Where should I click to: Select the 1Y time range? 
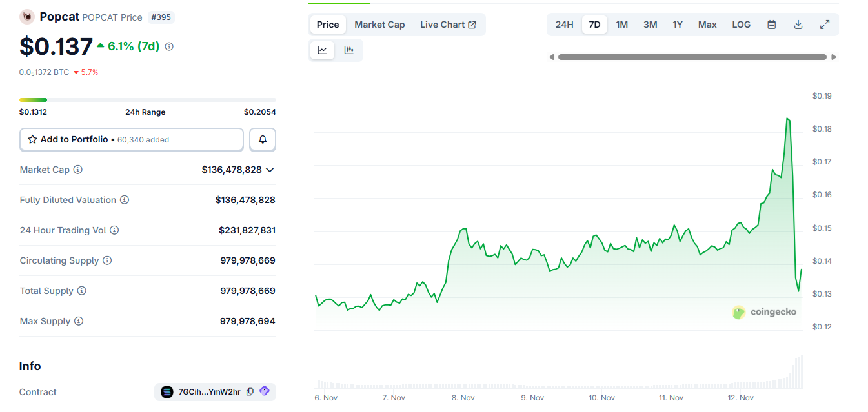[678, 25]
